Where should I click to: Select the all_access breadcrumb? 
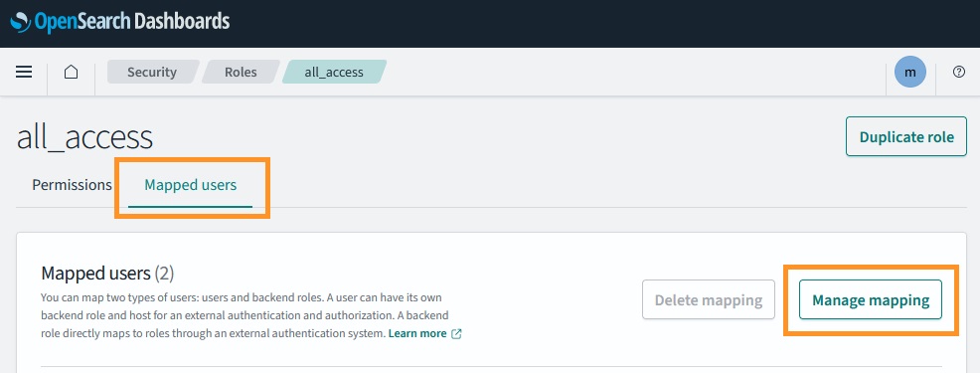pos(334,72)
